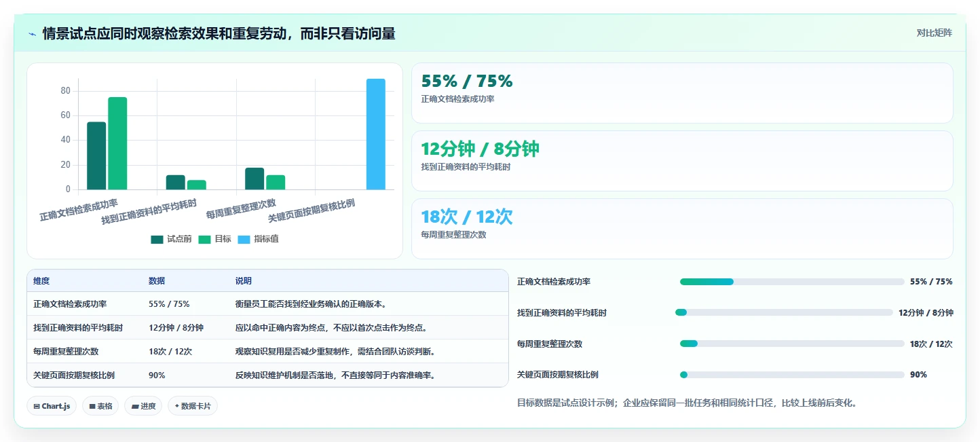Image resolution: width=980 pixels, height=442 pixels.
Task: Click the Chart.js tag chip
Action: click(x=52, y=406)
